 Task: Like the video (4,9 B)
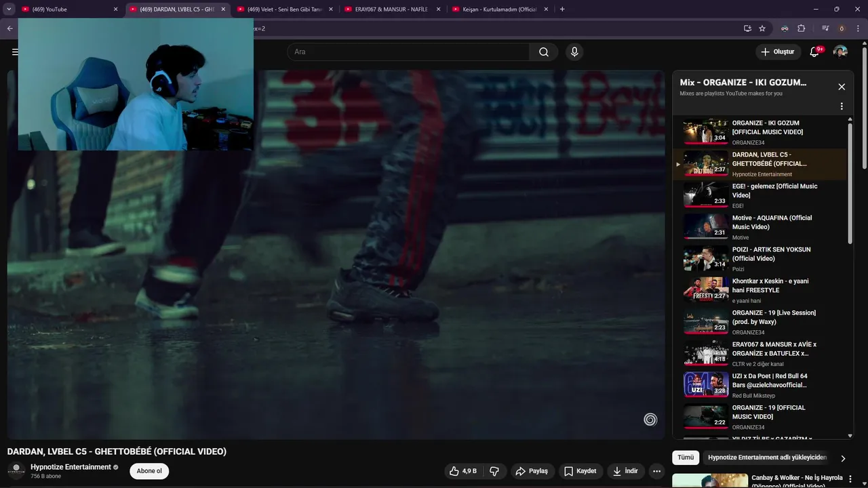point(463,471)
